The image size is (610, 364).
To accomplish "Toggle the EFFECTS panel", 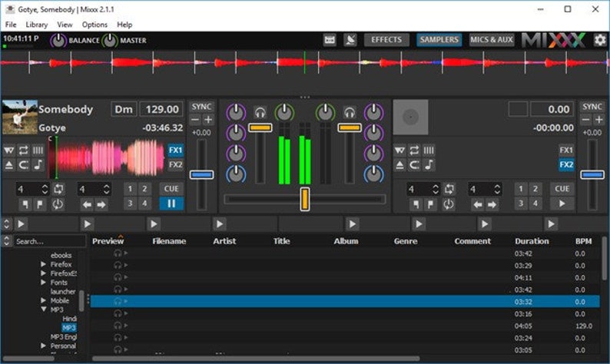I will pos(386,40).
